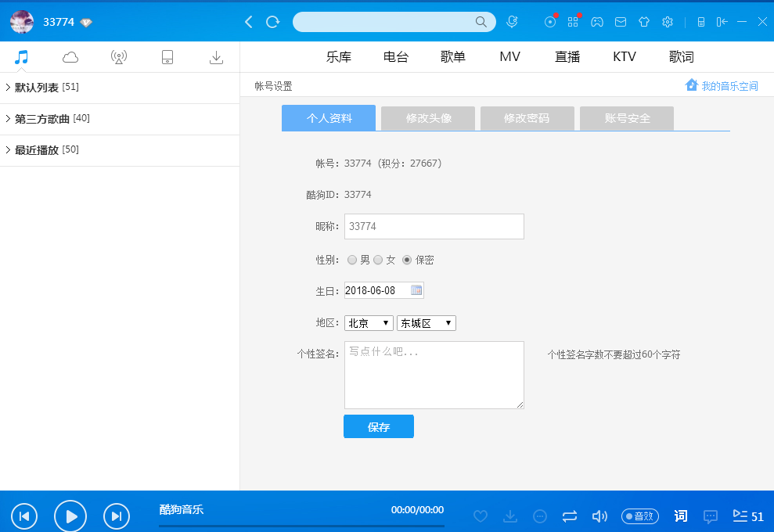774x532 pixels.
Task: Click the VIP diamond badge icon
Action: coord(86,22)
